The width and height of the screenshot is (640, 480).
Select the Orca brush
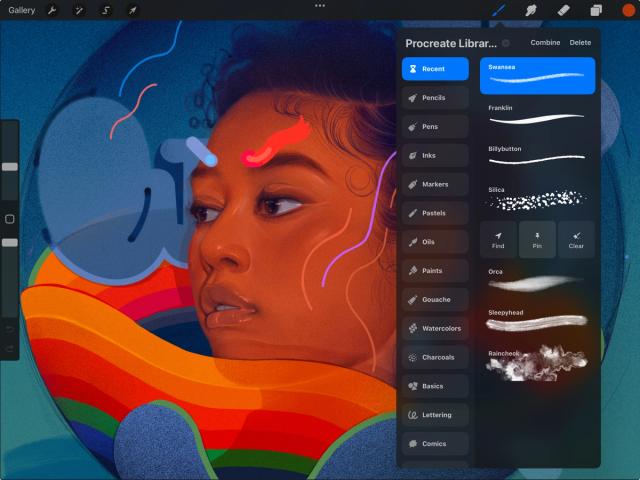pos(538,280)
